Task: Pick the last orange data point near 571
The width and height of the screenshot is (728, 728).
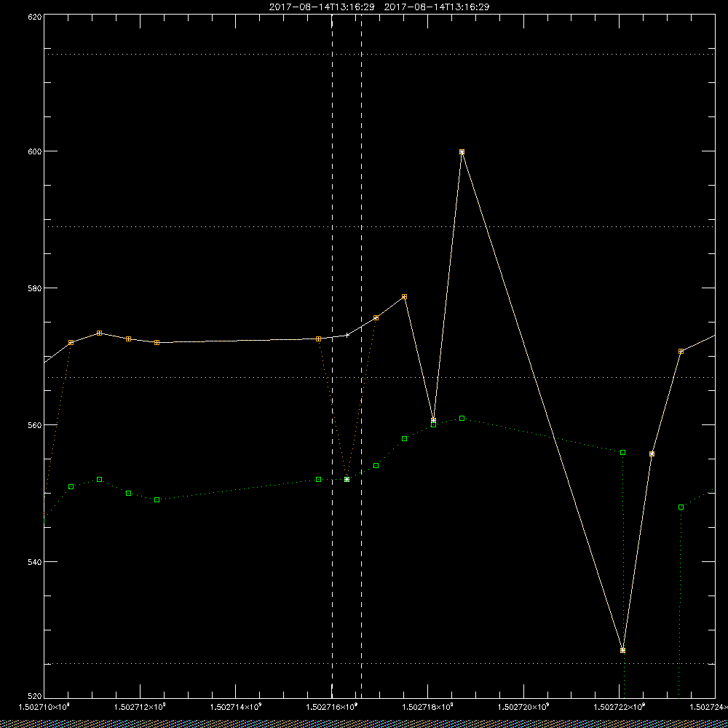Action: coord(681,352)
